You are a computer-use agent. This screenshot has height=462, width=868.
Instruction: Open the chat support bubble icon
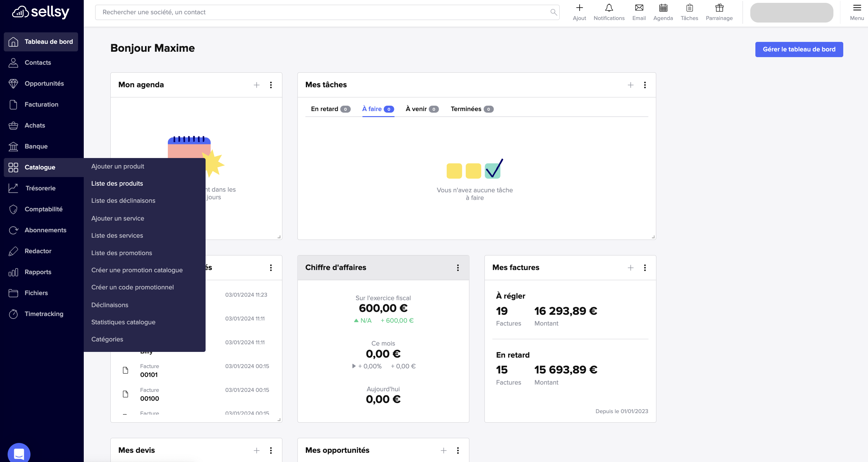click(19, 453)
